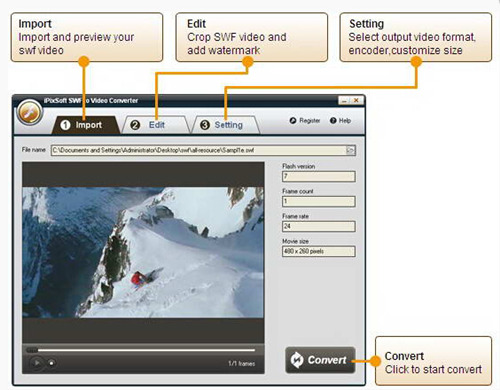Open the Help link
This screenshot has width=500, height=390.
click(340, 121)
